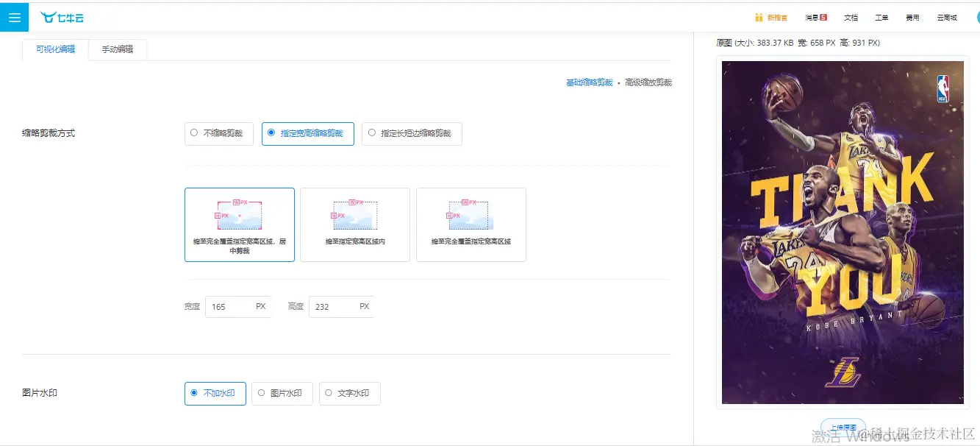Switch to the 可视化编辑 tab
The width and height of the screenshot is (980, 446).
55,49
